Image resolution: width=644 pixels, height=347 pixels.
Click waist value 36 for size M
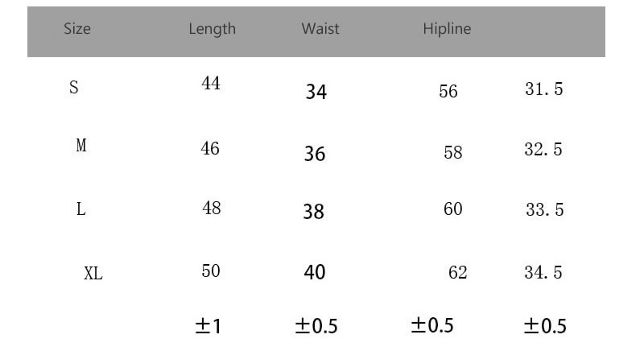[315, 153]
